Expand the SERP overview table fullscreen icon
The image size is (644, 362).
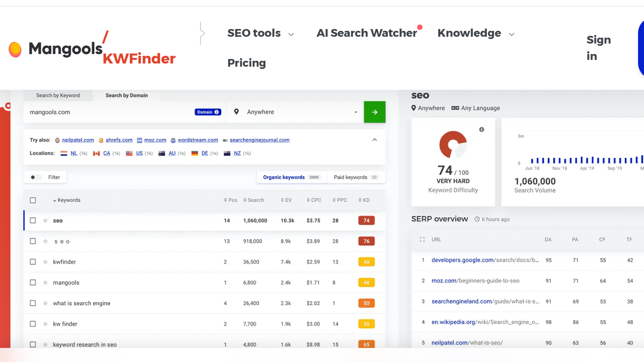coord(422,239)
